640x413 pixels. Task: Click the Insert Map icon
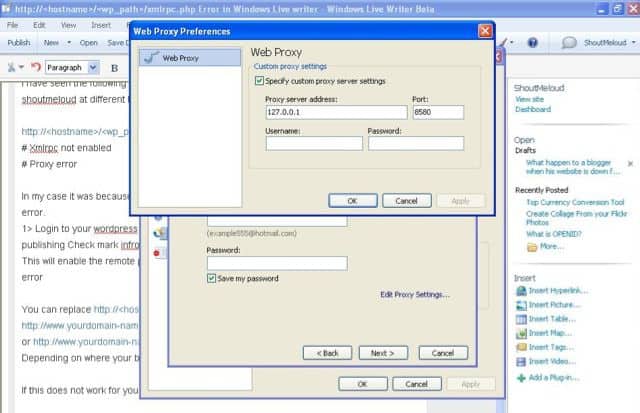point(521,333)
